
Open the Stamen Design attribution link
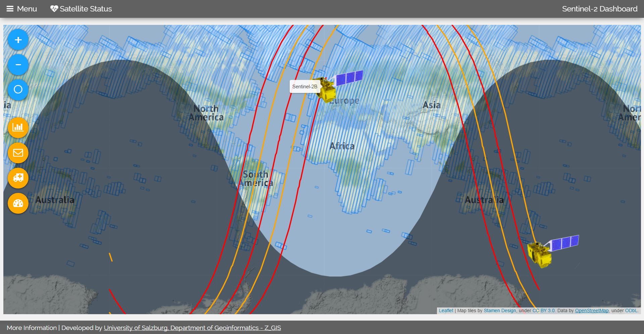(500, 310)
